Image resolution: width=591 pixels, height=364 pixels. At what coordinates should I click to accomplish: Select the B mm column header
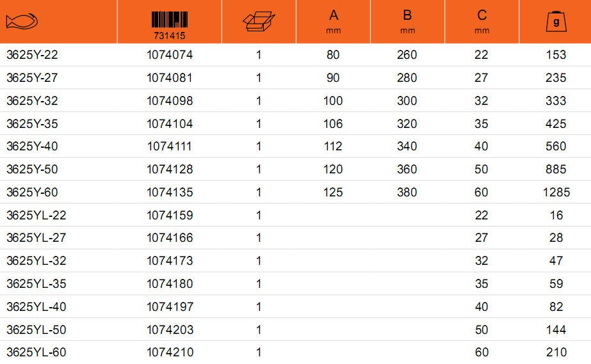click(x=407, y=22)
